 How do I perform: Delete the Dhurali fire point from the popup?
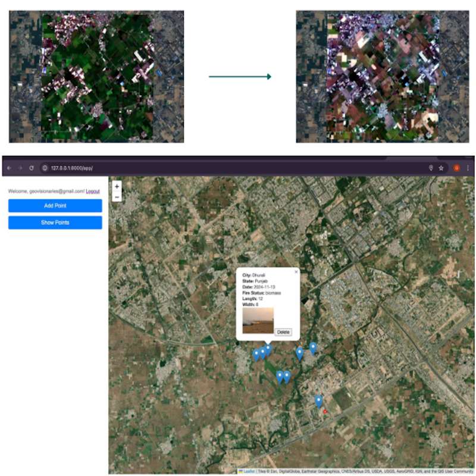point(283,332)
